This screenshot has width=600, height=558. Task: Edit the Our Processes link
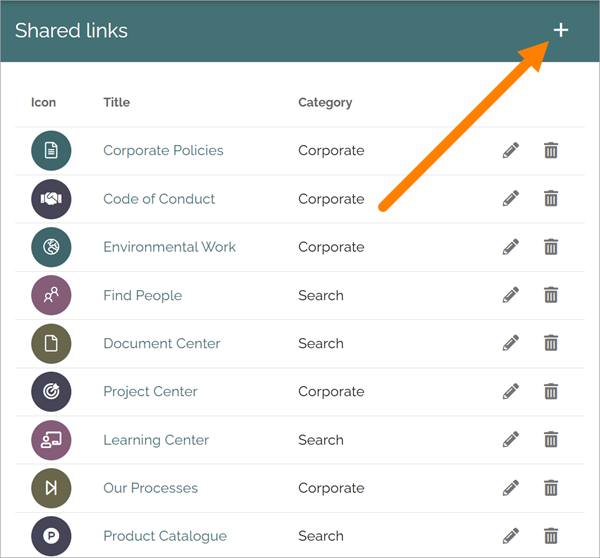(x=511, y=488)
